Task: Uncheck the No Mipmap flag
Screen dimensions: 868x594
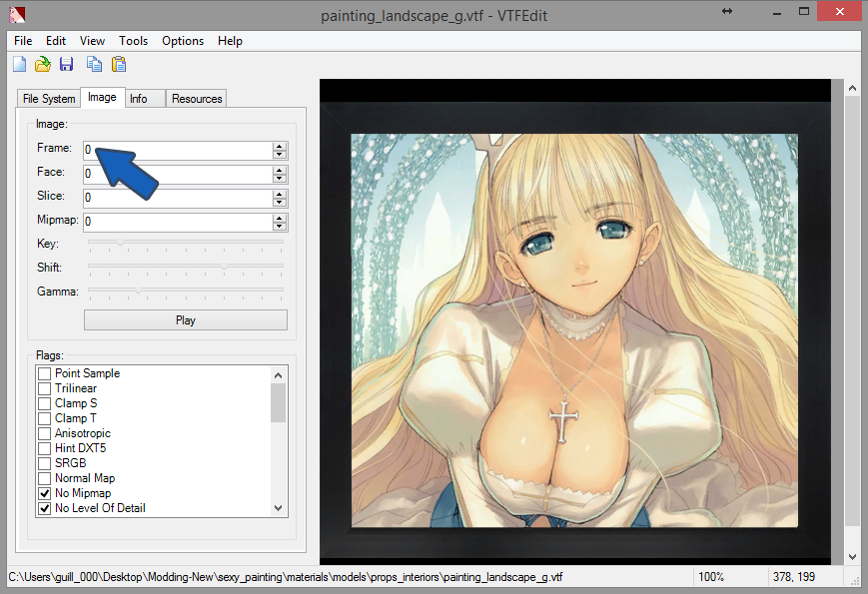Action: coord(44,493)
